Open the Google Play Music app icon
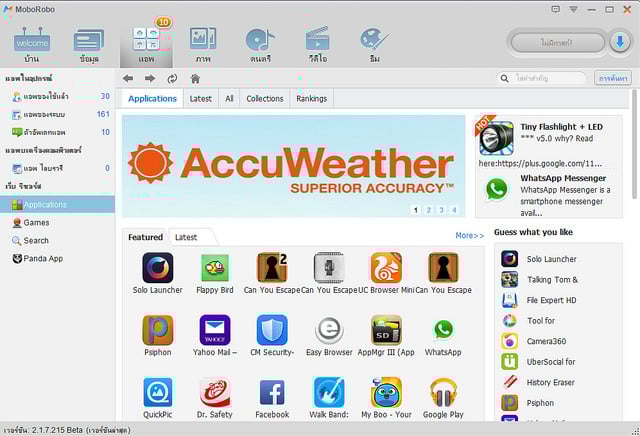Screen dimensions: 640x436 click(x=443, y=392)
